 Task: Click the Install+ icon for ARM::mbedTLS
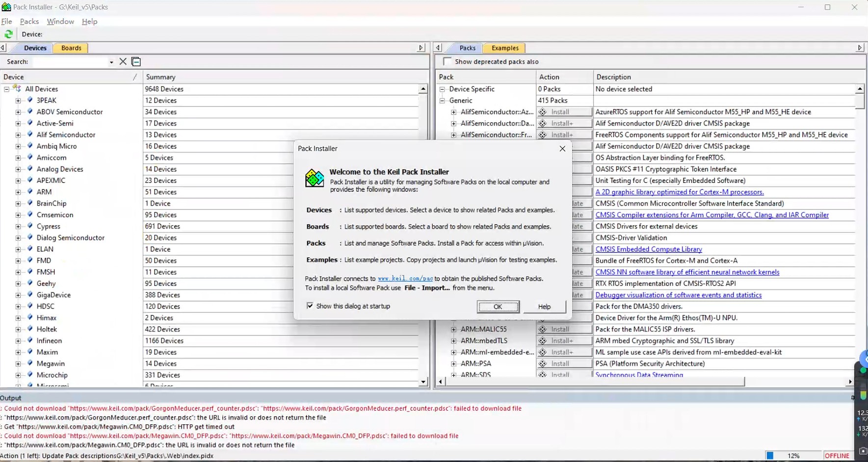(x=543, y=341)
